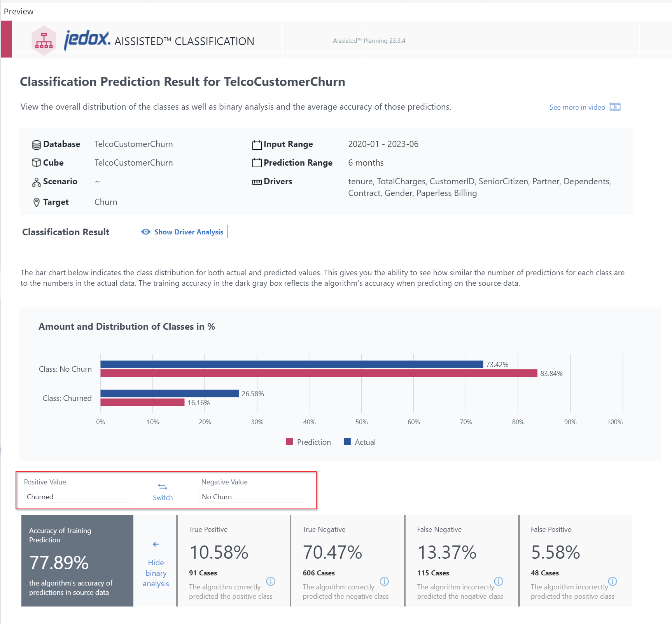Click the Class: Churned axis label

[x=67, y=398]
